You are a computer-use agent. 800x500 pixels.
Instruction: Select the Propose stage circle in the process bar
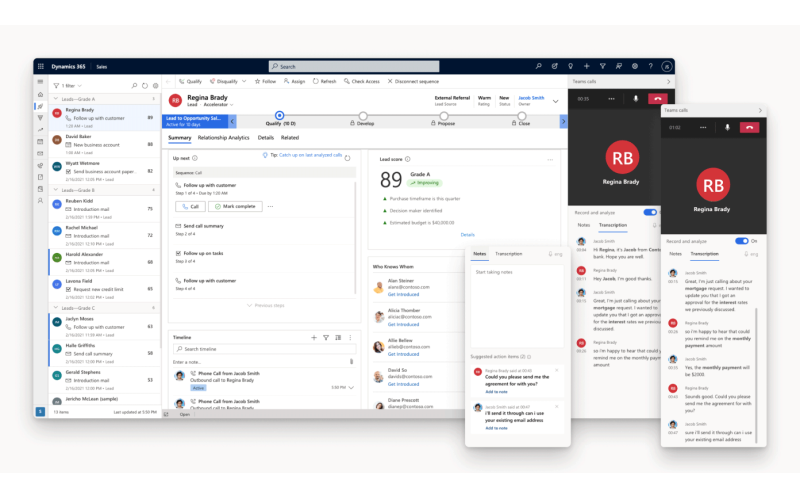444,116
